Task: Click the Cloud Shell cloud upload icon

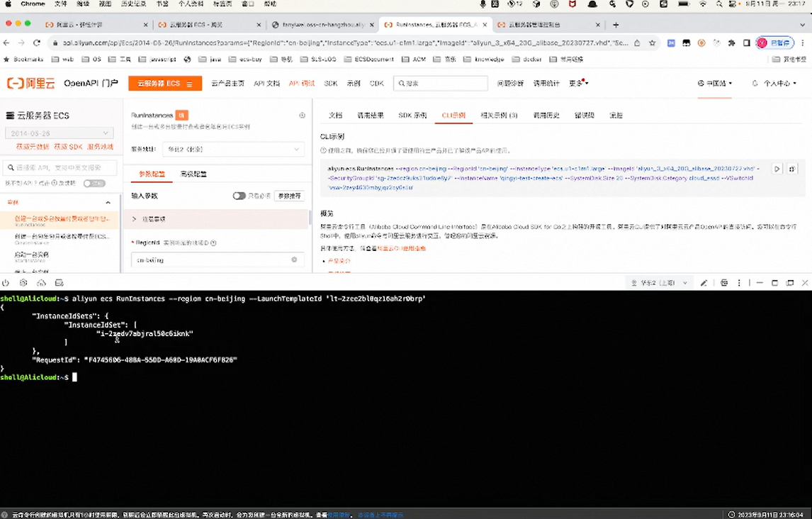Action: 41,283
